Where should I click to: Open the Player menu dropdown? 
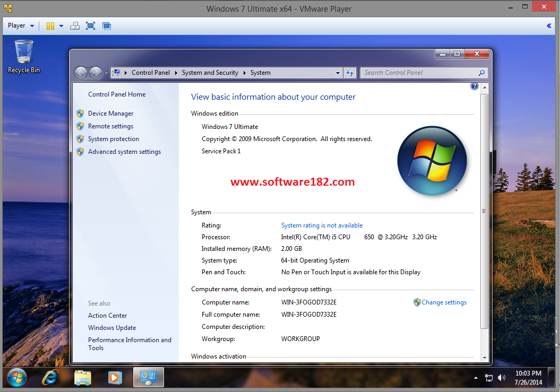pyautogui.click(x=21, y=25)
